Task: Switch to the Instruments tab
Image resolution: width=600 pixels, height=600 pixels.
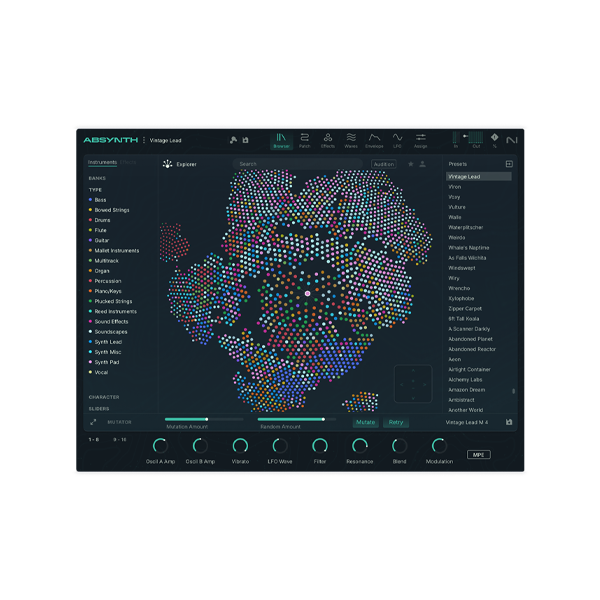Action: pyautogui.click(x=101, y=162)
